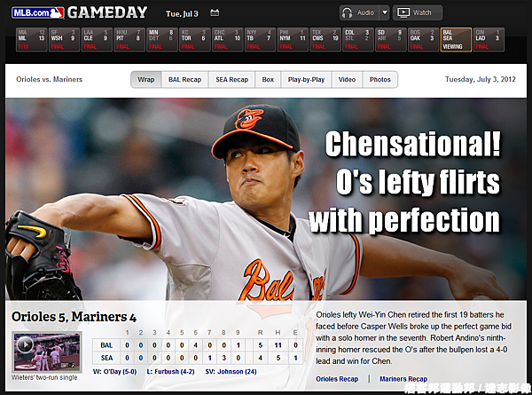Click the MLB.com logo
The image size is (532, 395).
[x=37, y=13]
